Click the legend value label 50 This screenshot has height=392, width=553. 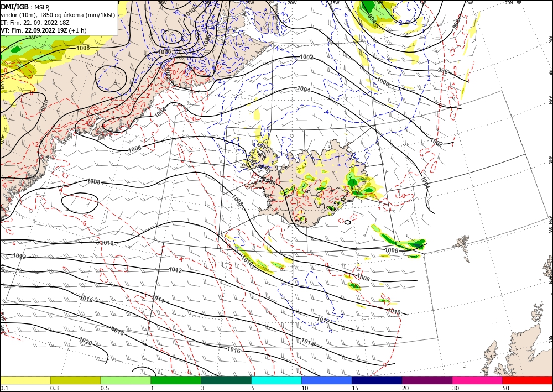click(x=506, y=388)
